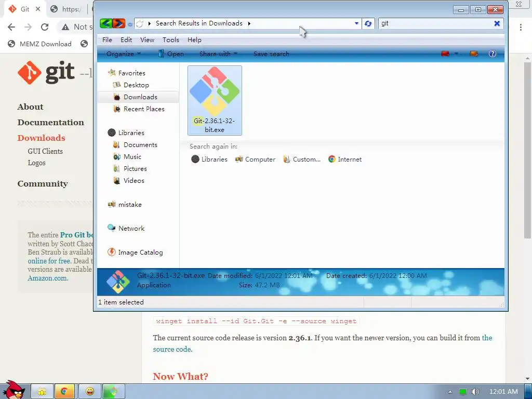
Task: Expand the Share with dropdown
Action: click(218, 54)
